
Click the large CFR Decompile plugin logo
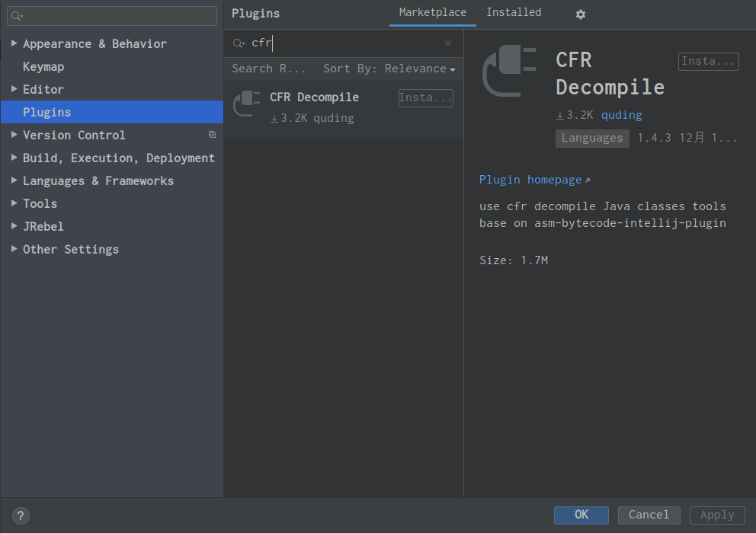tap(509, 71)
